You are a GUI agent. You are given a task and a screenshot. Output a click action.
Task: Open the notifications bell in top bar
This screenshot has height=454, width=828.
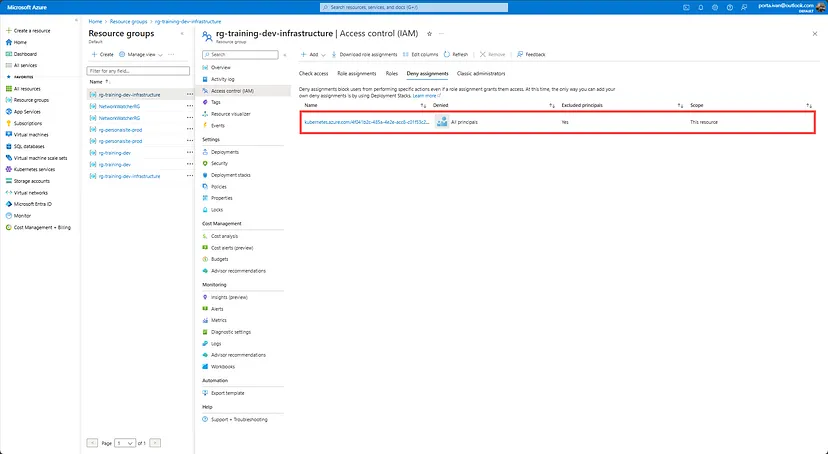pyautogui.click(x=701, y=7)
